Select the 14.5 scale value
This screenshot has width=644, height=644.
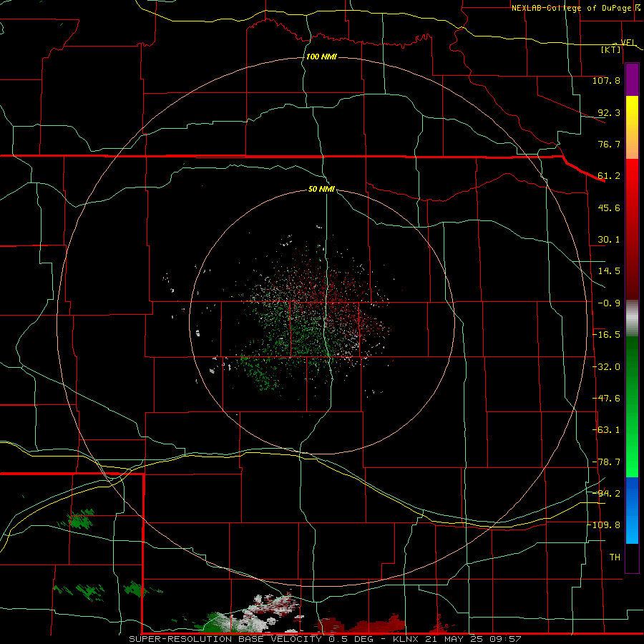pyautogui.click(x=609, y=271)
